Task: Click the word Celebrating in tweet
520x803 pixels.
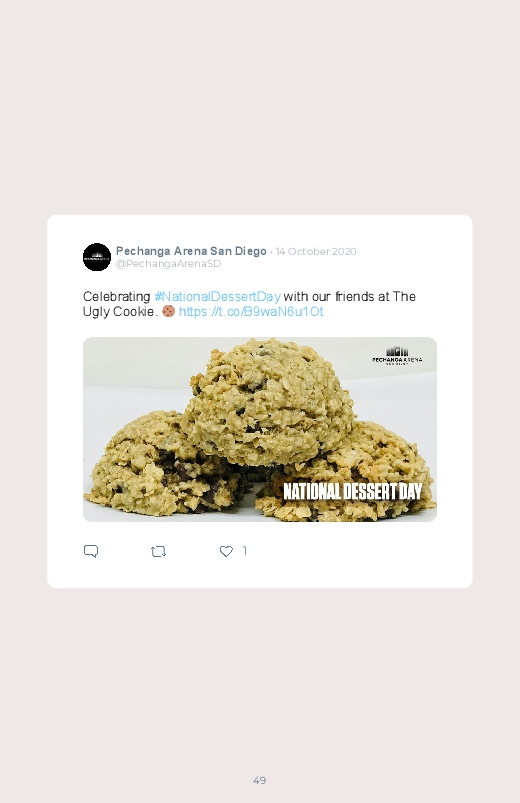Action: [x=117, y=297]
